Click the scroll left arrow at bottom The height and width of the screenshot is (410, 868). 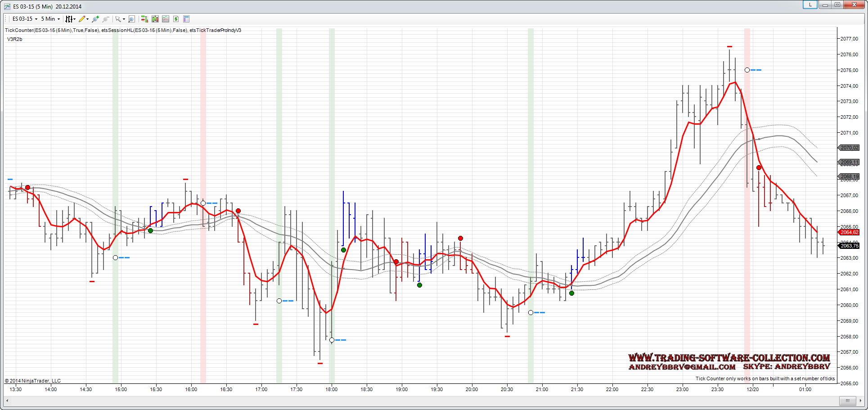pyautogui.click(x=7, y=401)
